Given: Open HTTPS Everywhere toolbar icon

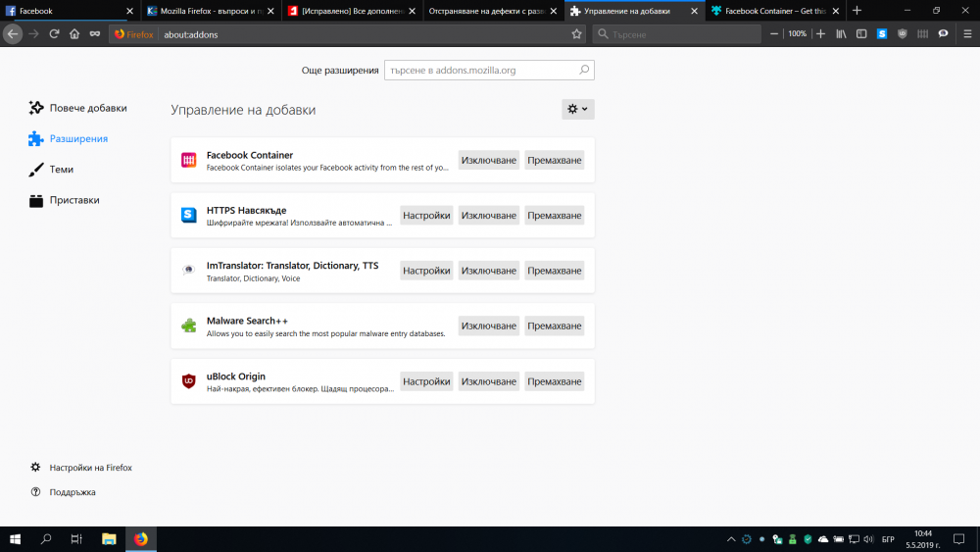Looking at the screenshot, I should (x=882, y=34).
